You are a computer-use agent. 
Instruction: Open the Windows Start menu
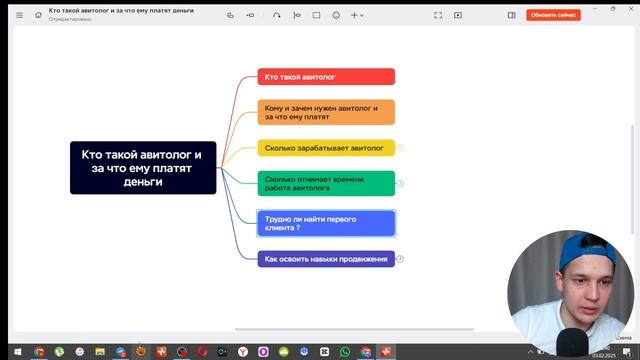point(18,351)
